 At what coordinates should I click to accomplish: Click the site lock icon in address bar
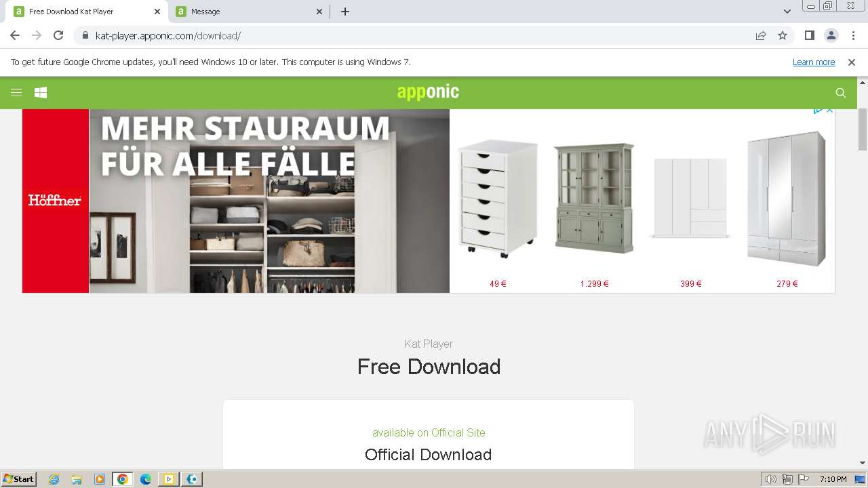[x=85, y=36]
